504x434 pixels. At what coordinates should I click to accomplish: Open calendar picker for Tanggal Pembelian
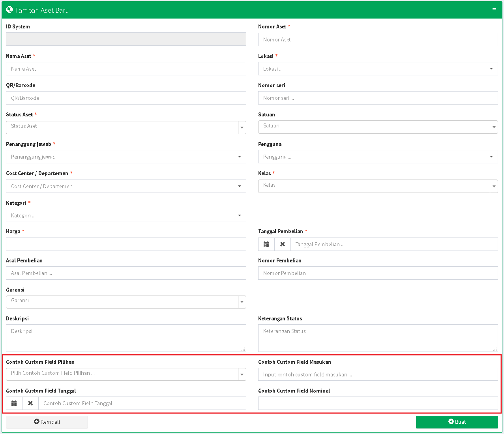(266, 244)
